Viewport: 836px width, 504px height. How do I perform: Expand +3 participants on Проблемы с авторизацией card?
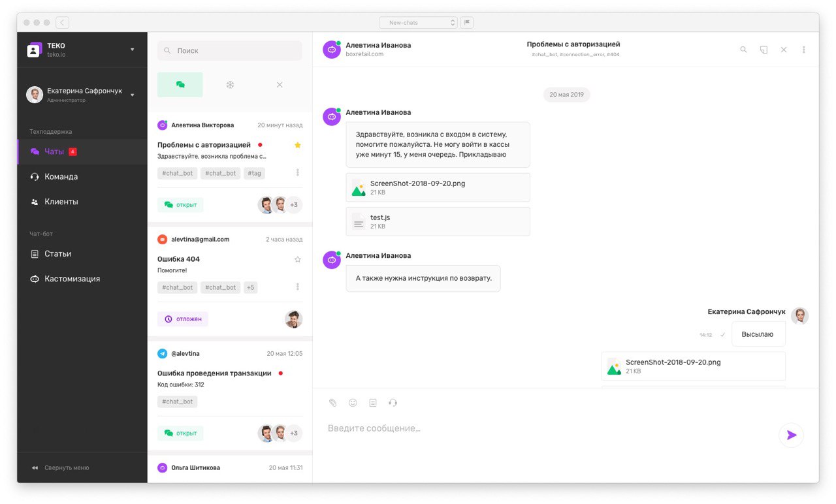click(x=294, y=205)
